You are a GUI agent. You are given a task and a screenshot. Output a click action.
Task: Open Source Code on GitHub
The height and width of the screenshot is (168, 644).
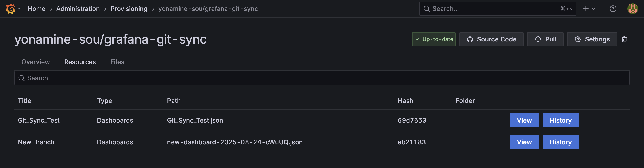coord(491,39)
